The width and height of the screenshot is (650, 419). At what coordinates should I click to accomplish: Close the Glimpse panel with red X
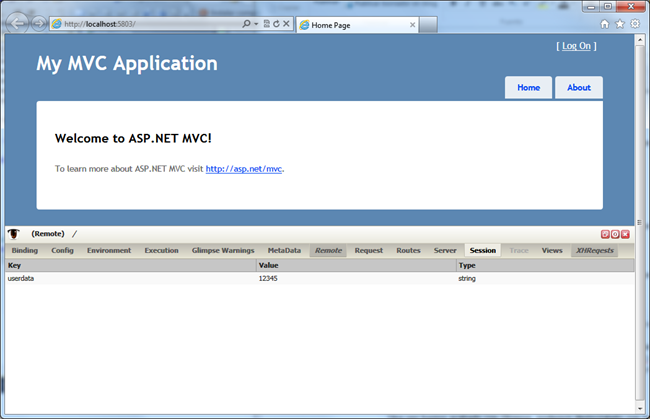pyautogui.click(x=625, y=234)
